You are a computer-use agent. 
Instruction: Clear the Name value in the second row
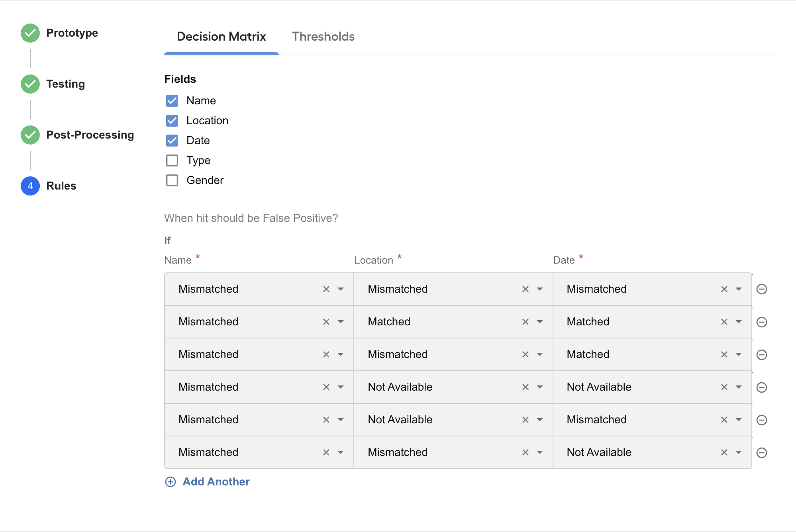(x=326, y=322)
